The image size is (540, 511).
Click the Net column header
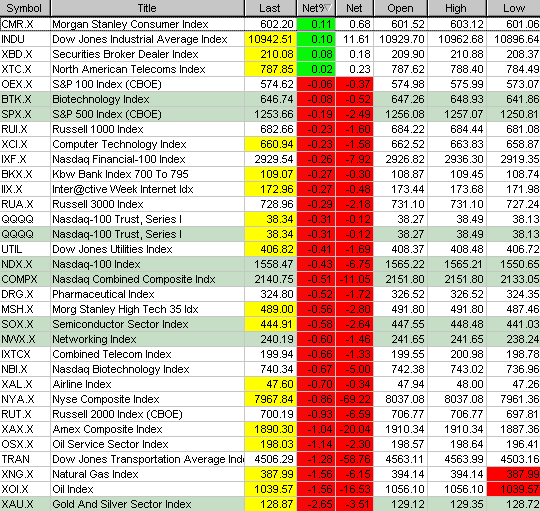354,8
